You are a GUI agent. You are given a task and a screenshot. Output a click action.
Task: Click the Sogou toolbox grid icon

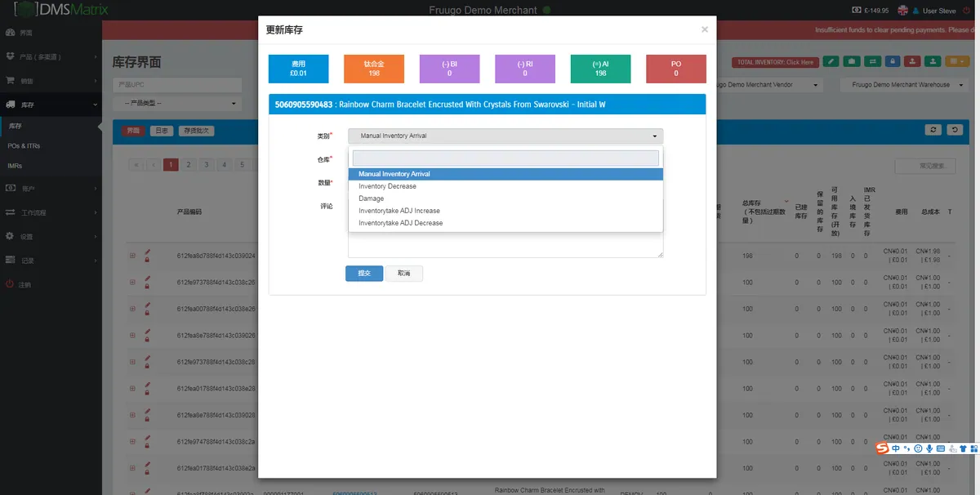(x=973, y=448)
